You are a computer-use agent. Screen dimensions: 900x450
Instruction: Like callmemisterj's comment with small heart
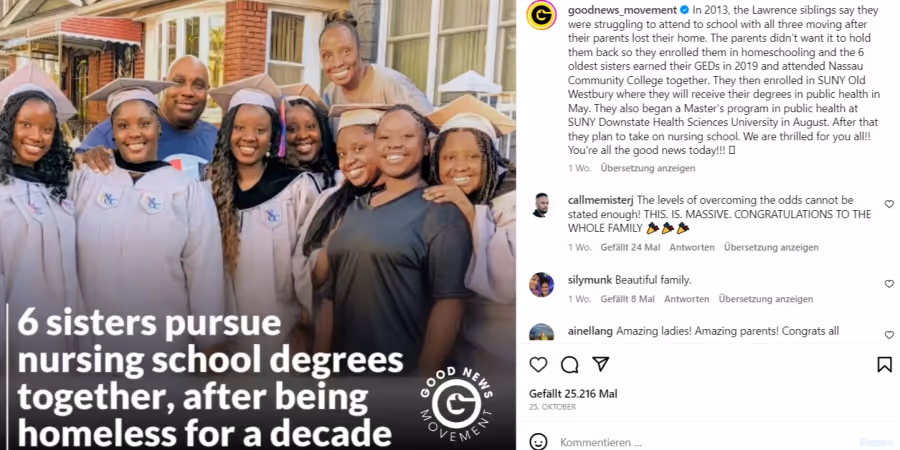coord(889,204)
